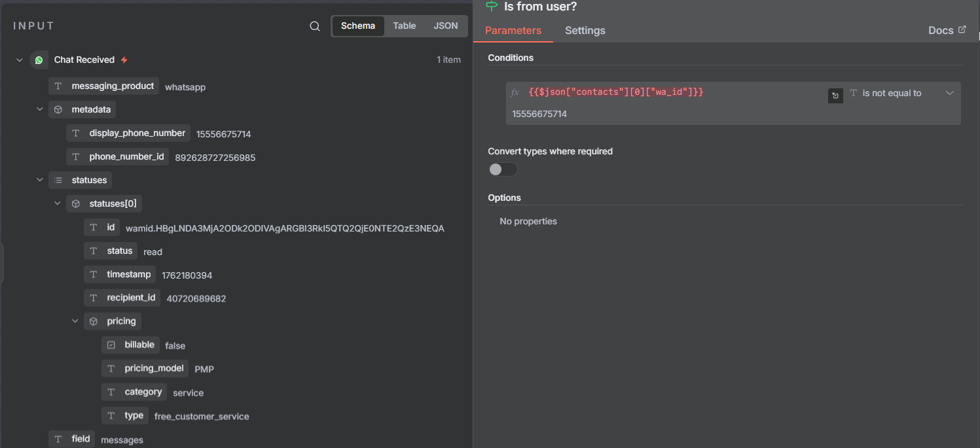Click the boolean type icon for billable
The height and width of the screenshot is (448, 980).
111,345
